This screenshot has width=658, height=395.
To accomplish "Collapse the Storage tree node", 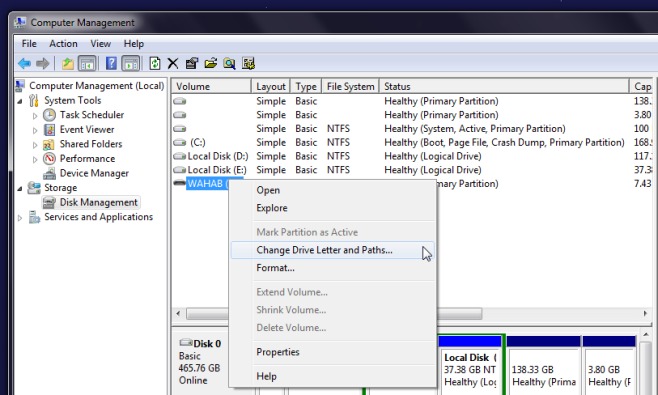I will 20,188.
